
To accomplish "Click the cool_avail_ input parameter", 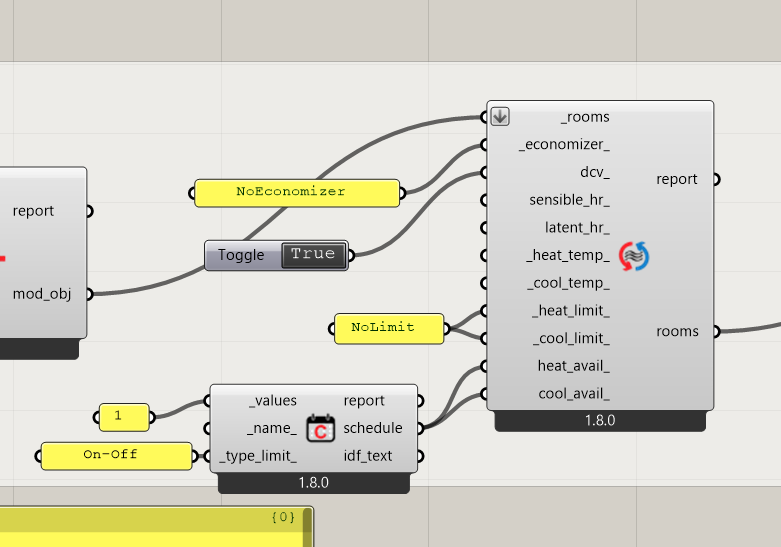I will pyautogui.click(x=574, y=394).
